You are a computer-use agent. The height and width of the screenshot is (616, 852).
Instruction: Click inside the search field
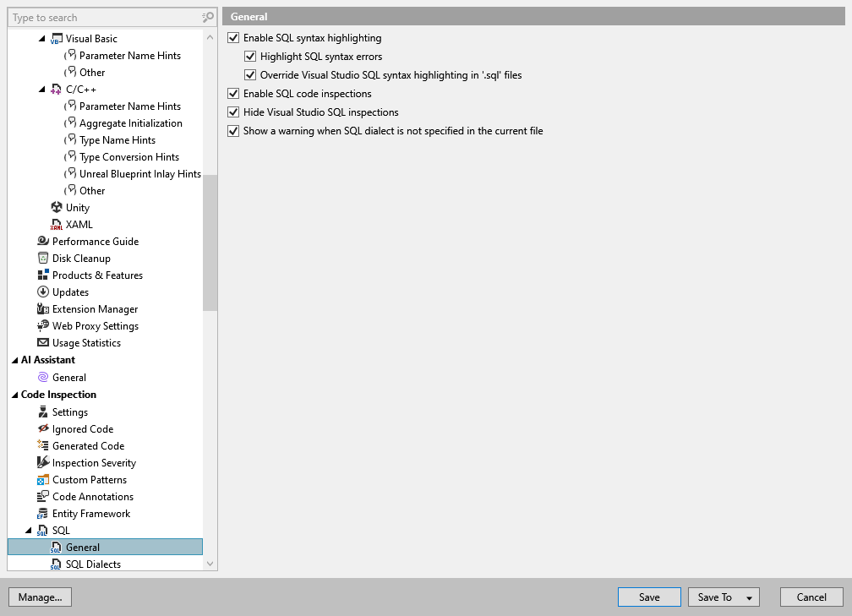tap(101, 17)
